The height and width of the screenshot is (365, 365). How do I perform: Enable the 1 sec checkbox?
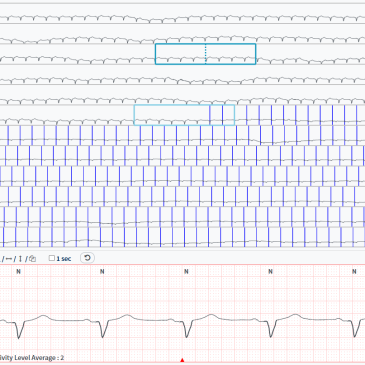tap(52, 258)
